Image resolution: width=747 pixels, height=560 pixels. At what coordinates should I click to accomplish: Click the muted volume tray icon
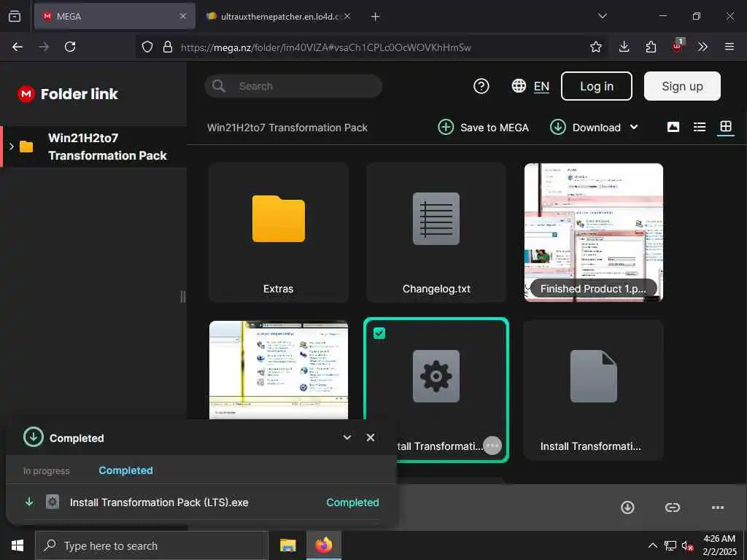687,545
